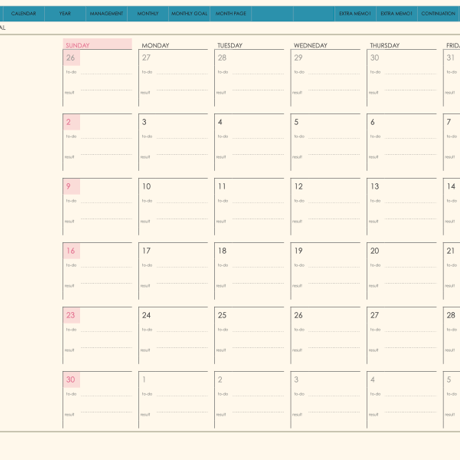The image size is (460, 460).
Task: Click the result line for day 17
Action: pyautogui.click(x=182, y=283)
